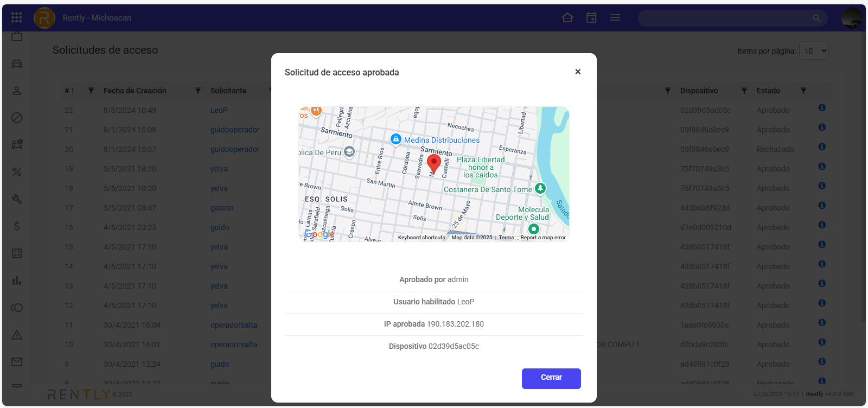Image resolution: width=868 pixels, height=408 pixels.
Task: Click the warning triangle sidebar icon
Action: pos(17,335)
